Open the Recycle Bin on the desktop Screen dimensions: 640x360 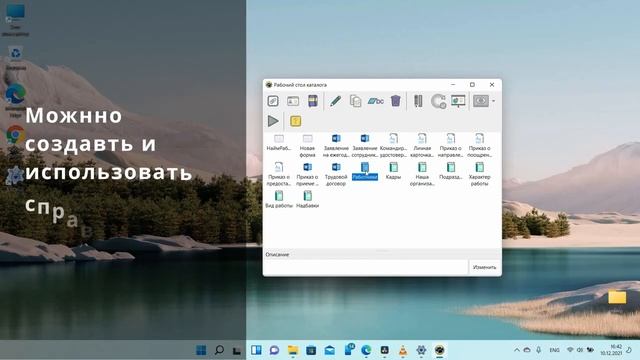[16, 58]
